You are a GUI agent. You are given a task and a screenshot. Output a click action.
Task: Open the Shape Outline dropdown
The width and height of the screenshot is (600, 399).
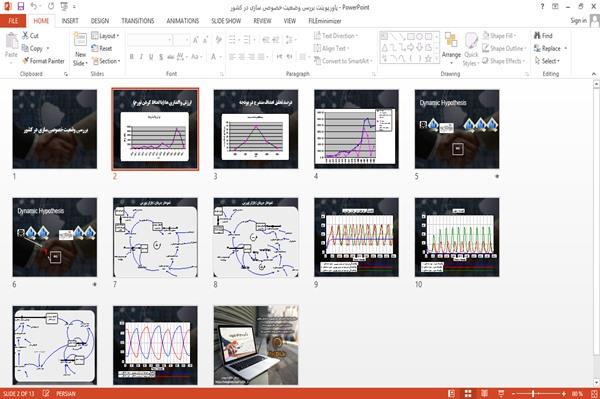click(504, 48)
